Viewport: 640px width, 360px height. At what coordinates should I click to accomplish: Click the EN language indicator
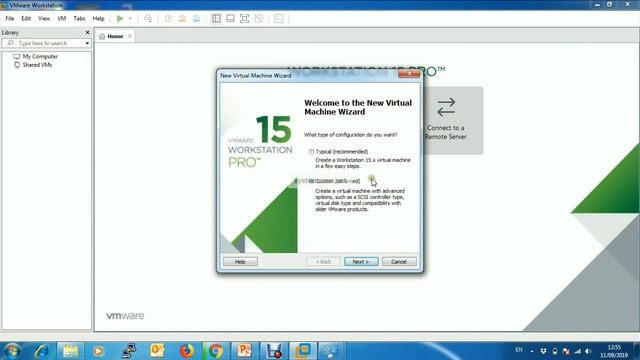coord(519,350)
